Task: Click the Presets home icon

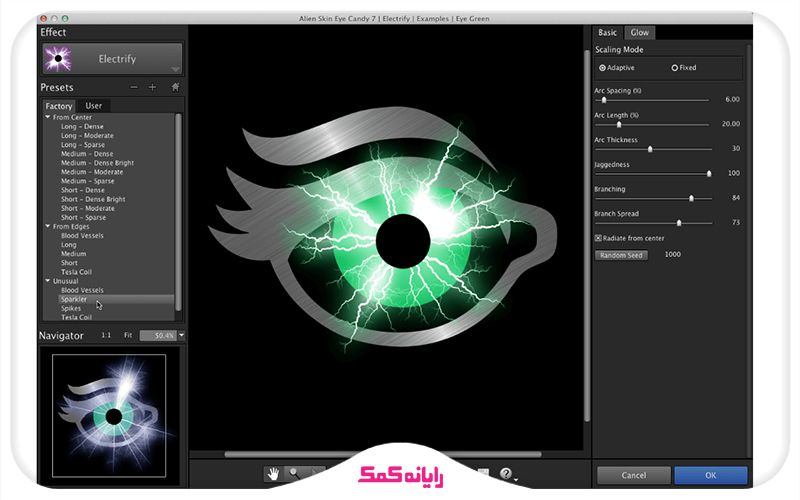Action: point(176,87)
